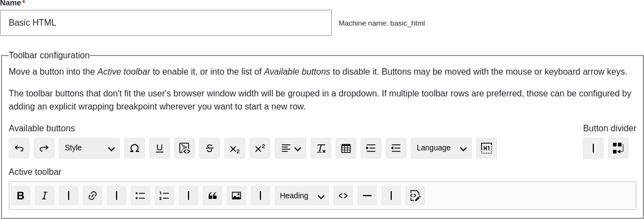Click the Source editing button
The width and height of the screenshot is (644, 219).
tap(415, 196)
